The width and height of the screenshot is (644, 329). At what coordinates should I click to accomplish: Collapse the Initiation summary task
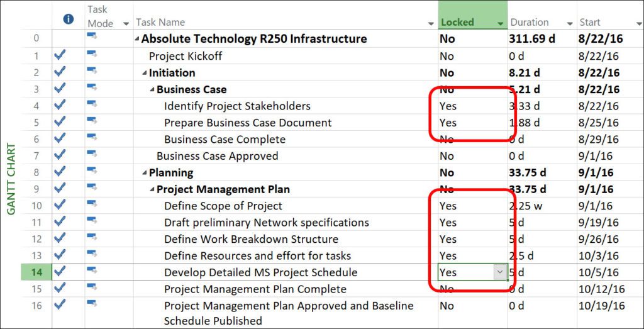(144, 73)
